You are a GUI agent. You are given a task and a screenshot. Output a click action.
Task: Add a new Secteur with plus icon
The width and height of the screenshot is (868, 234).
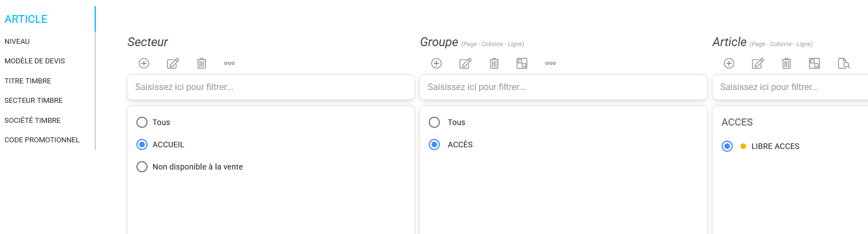pyautogui.click(x=144, y=63)
